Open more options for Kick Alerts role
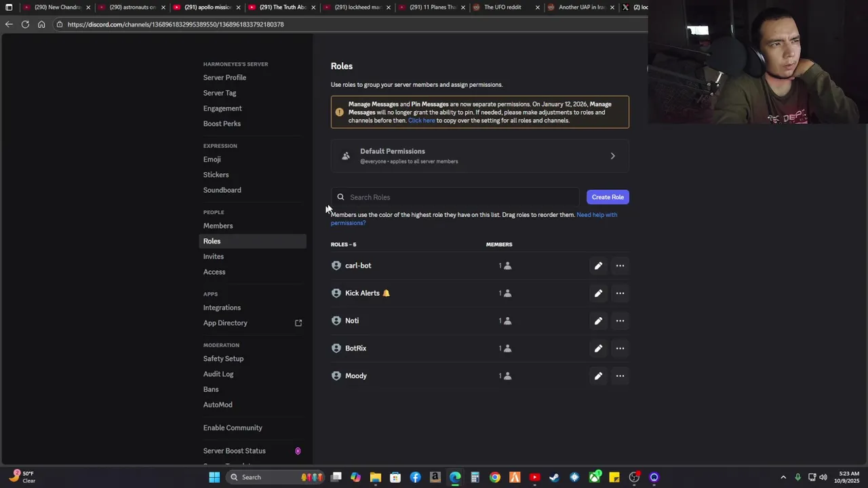The image size is (868, 488). [620, 293]
